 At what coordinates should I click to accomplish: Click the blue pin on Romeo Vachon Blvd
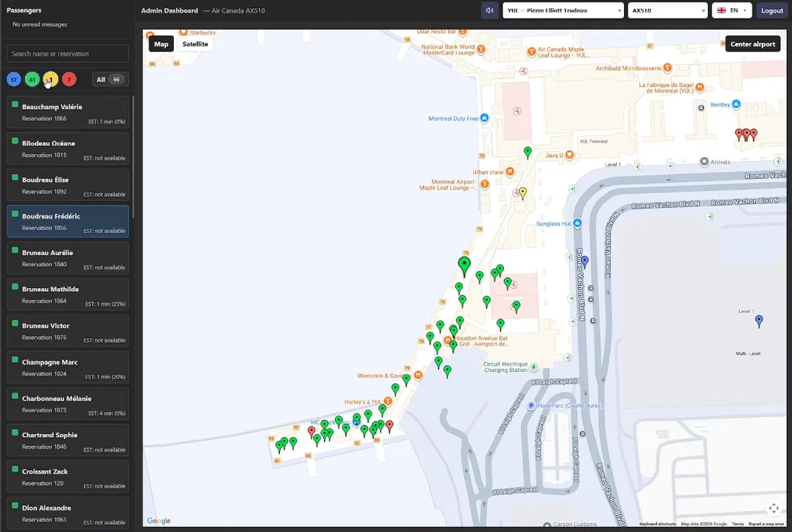pos(585,261)
